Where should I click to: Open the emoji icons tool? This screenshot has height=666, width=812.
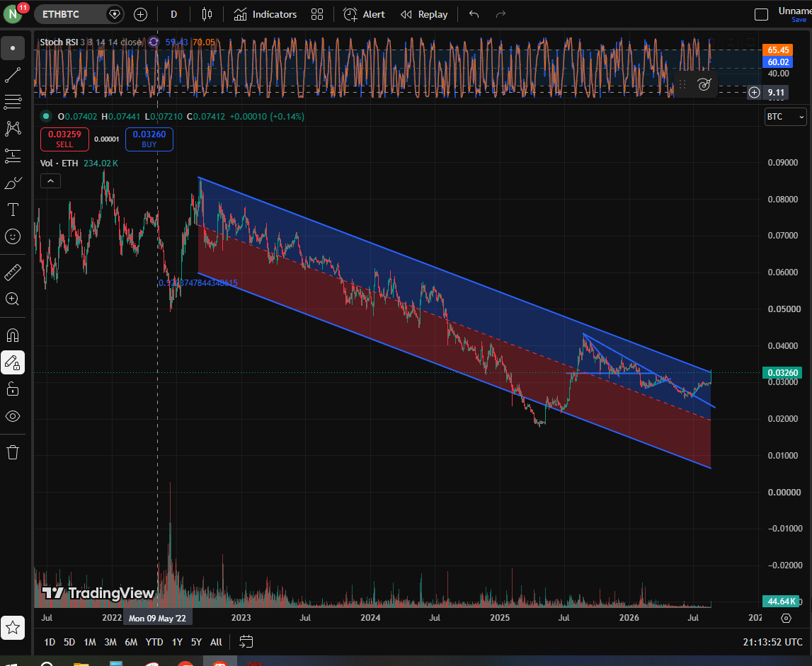click(x=13, y=236)
